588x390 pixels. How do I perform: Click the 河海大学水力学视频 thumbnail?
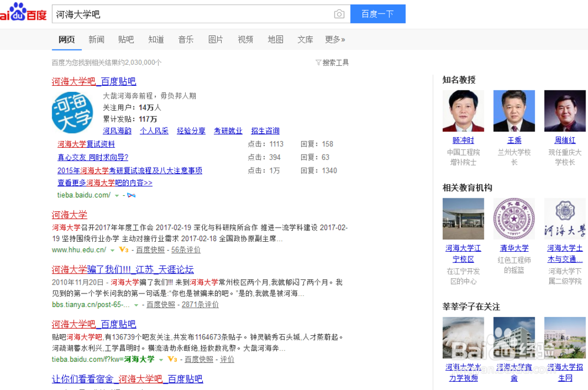pos(463,338)
